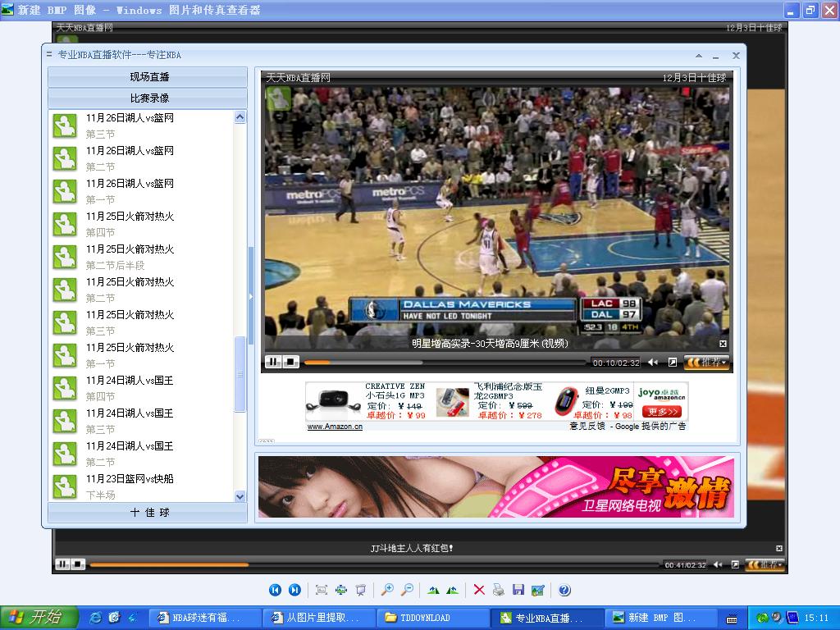Click the keyboard language bar icon
Viewport: 840px width, 630px height.
(x=731, y=619)
